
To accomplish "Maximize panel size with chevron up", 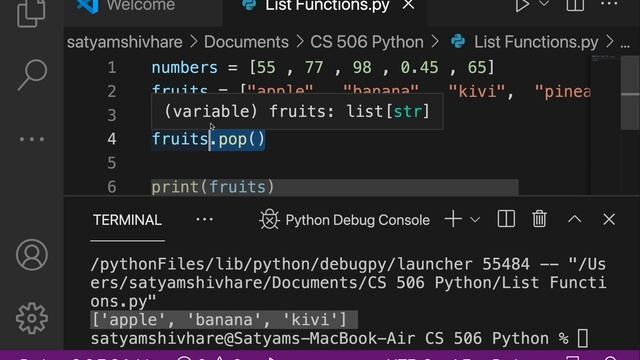I will click(x=575, y=219).
